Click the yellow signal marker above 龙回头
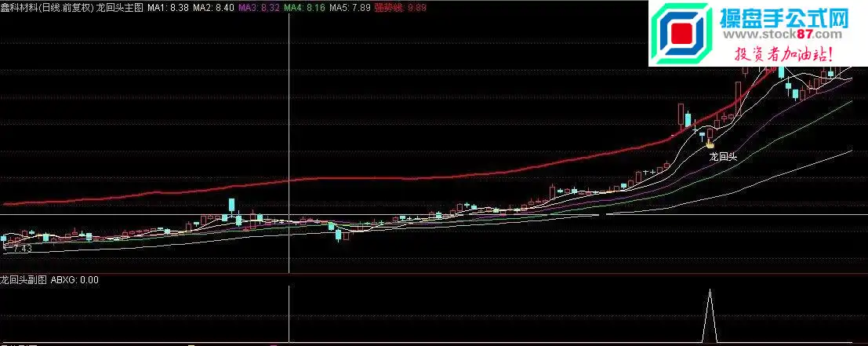The width and height of the screenshot is (868, 346). pyautogui.click(x=710, y=144)
